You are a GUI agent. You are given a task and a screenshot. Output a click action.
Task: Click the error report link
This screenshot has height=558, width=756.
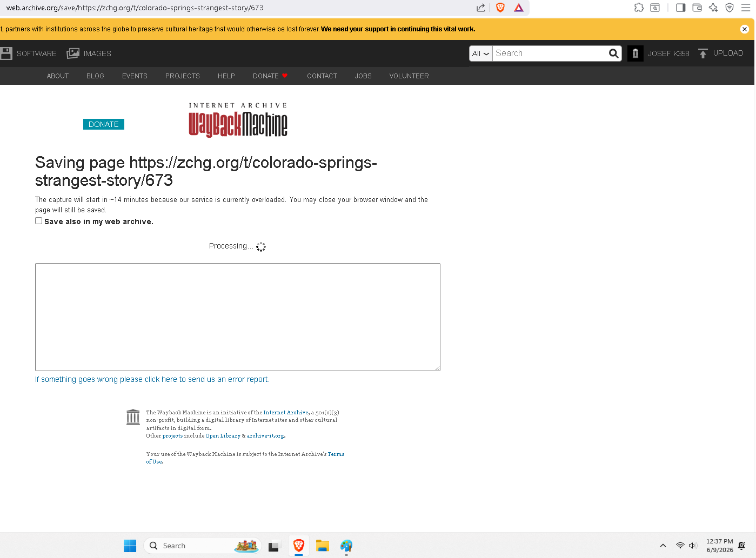(x=152, y=379)
